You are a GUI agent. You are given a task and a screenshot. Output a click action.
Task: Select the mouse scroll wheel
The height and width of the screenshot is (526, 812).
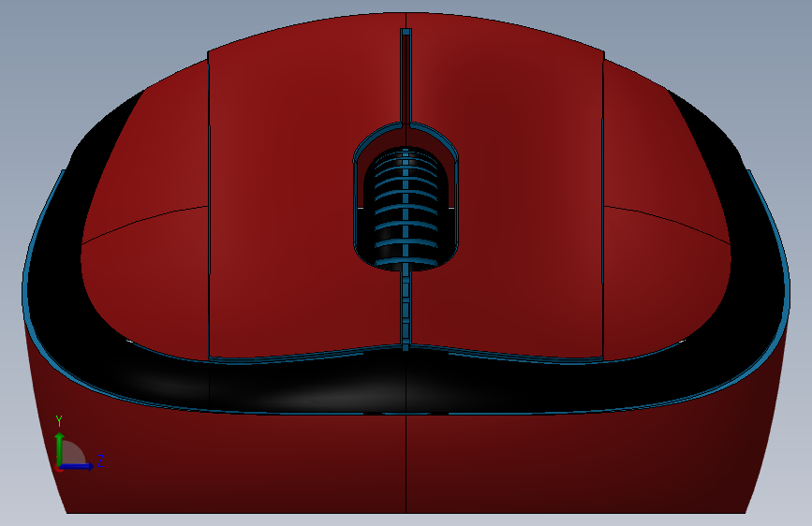[406, 209]
